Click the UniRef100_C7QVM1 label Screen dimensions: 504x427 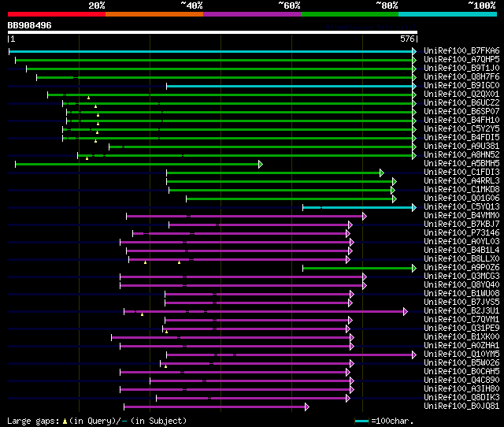(x=461, y=320)
